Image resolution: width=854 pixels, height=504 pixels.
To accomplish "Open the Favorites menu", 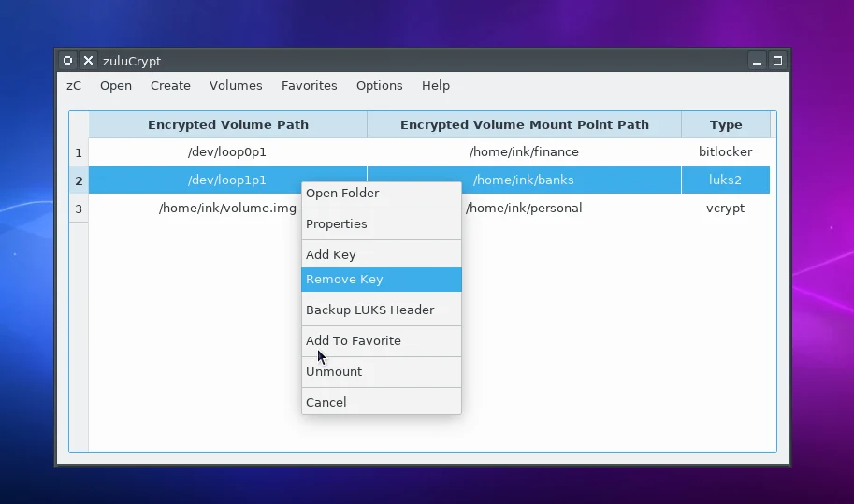I will point(309,85).
